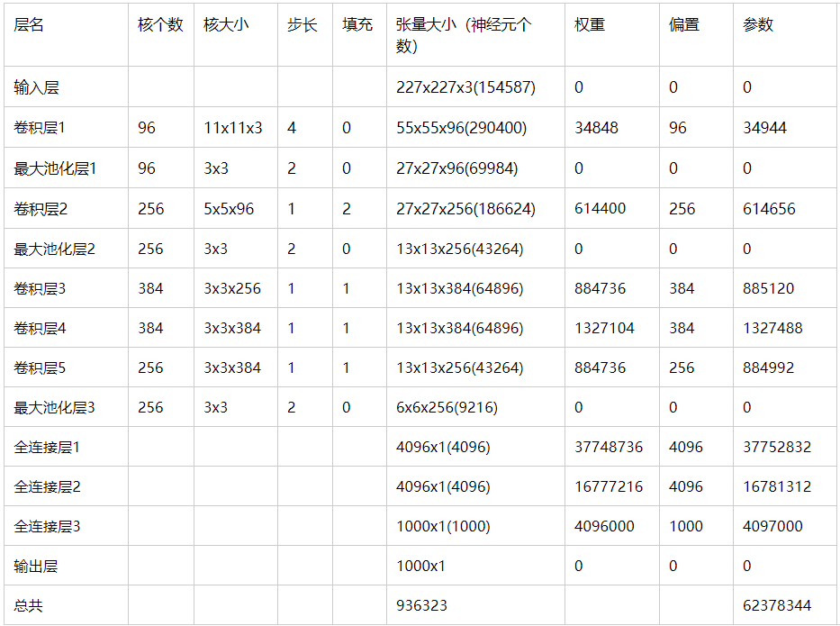Image resolution: width=840 pixels, height=626 pixels.
Task: Select the 总共 row label
Action: [x=29, y=605]
